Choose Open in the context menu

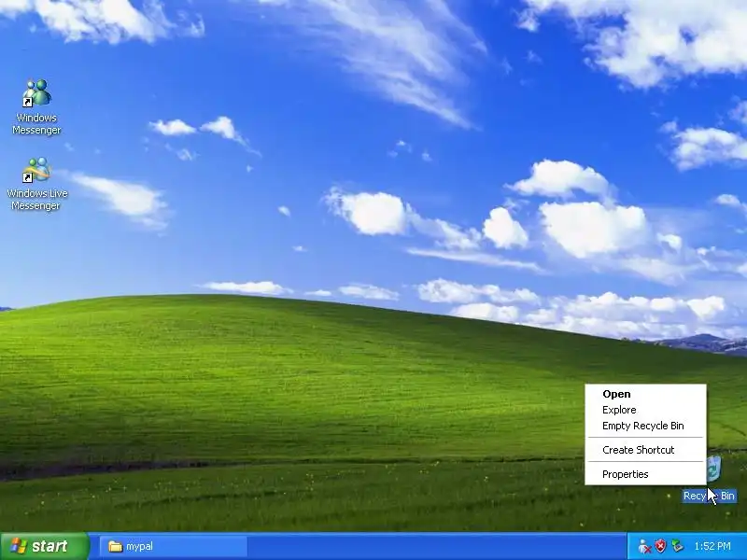[645, 394]
